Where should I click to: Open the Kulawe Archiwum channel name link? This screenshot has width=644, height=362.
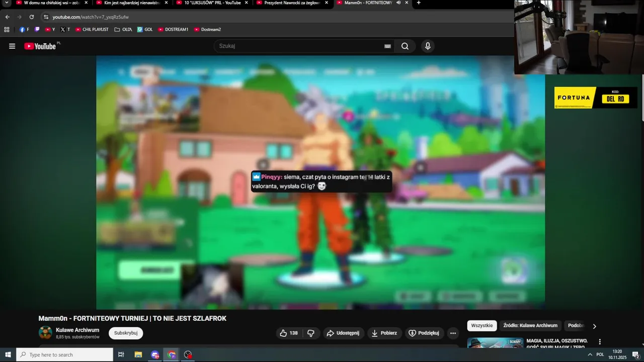(x=77, y=330)
